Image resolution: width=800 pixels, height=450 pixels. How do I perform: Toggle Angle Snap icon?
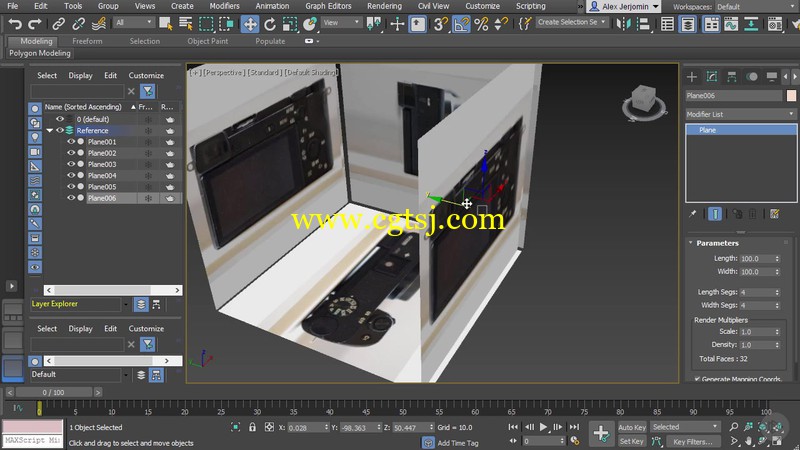[461, 24]
